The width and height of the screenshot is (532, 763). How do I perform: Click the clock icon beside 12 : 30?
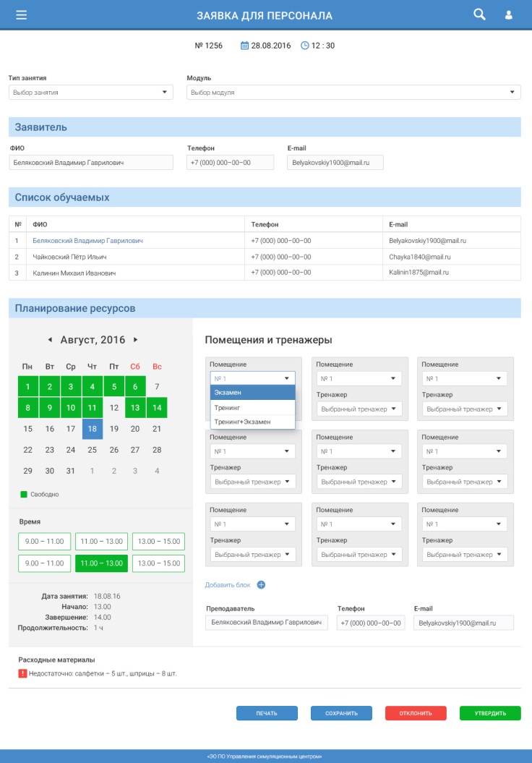(x=304, y=46)
